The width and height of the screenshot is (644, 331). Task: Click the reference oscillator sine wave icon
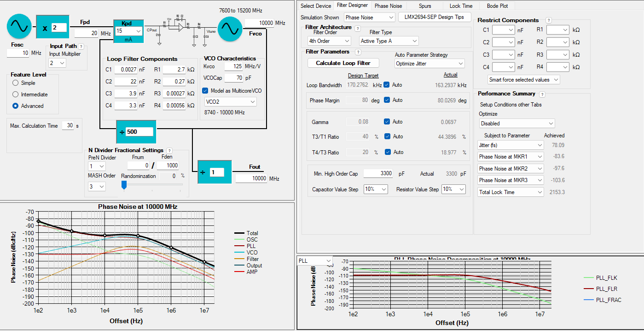pos(19,26)
